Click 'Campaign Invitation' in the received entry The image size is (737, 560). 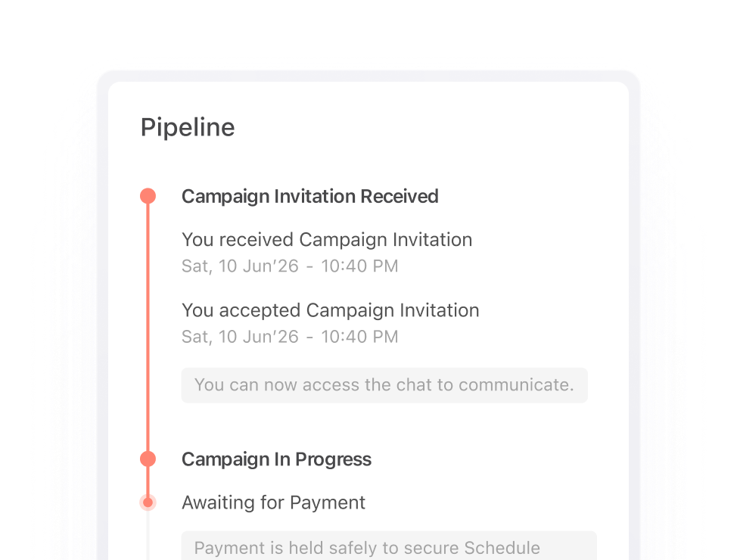[x=385, y=240]
